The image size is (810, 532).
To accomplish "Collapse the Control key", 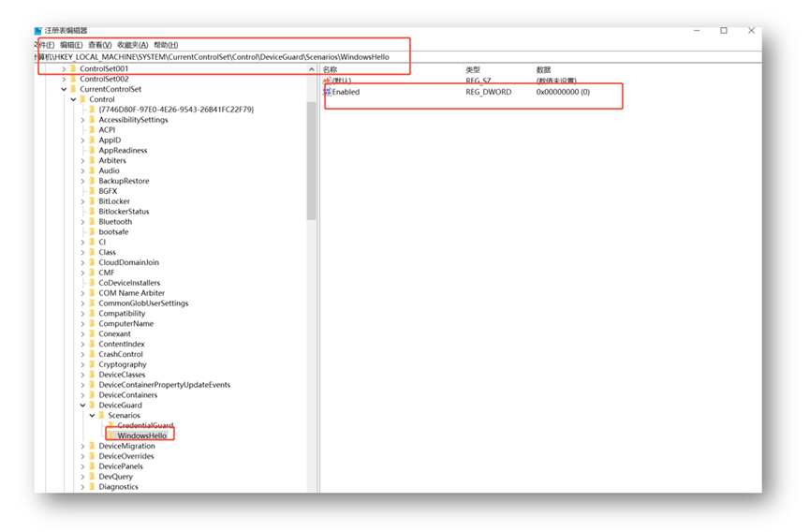I will click(x=73, y=99).
